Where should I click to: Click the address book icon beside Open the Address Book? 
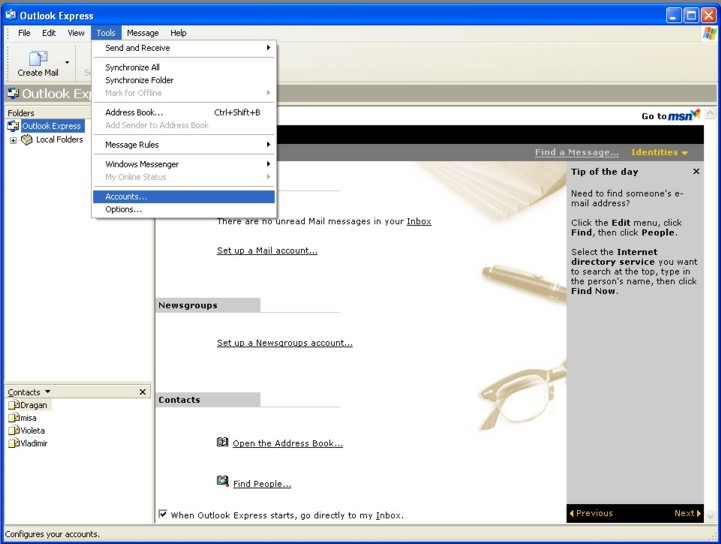coord(223,442)
